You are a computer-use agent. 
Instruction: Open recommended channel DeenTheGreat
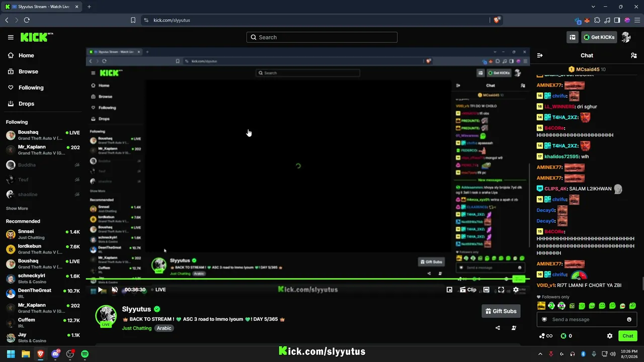[43, 293]
